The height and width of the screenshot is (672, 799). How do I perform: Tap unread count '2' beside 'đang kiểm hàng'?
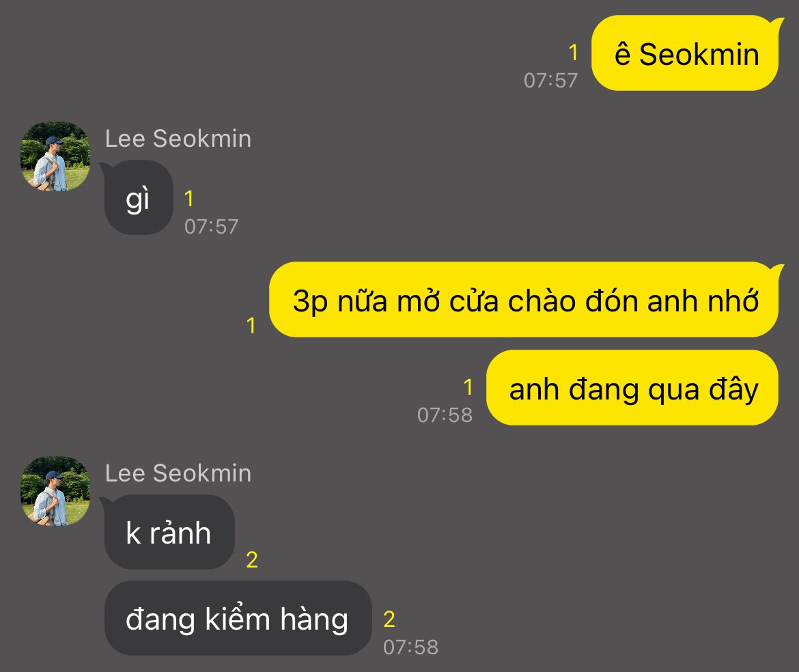[x=389, y=619]
